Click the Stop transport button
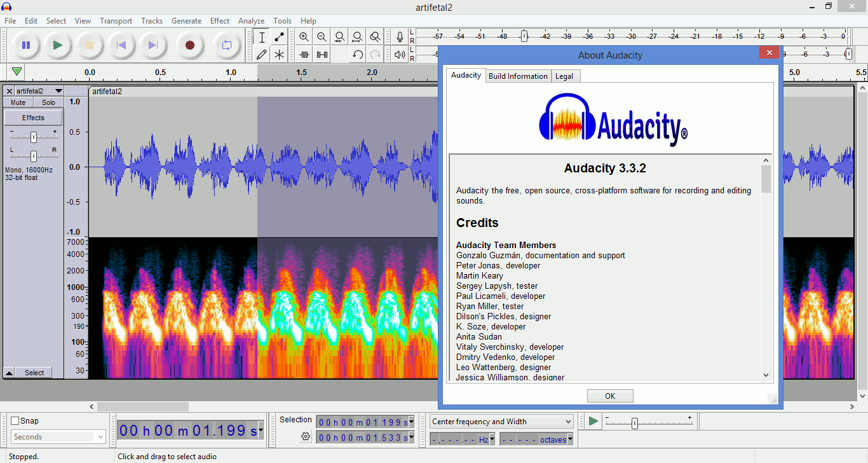 [x=89, y=45]
